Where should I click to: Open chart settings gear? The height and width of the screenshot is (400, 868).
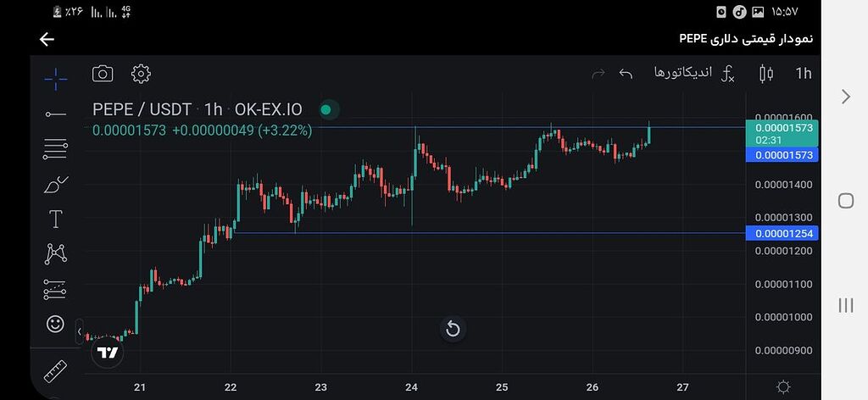[x=141, y=74]
